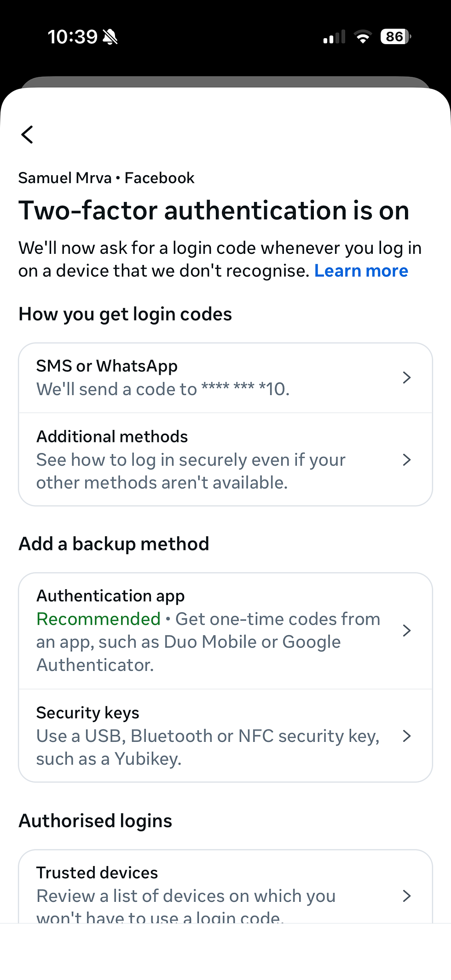This screenshot has width=451, height=980.
Task: Open Authentication app setup via its chevron
Action: 407,630
